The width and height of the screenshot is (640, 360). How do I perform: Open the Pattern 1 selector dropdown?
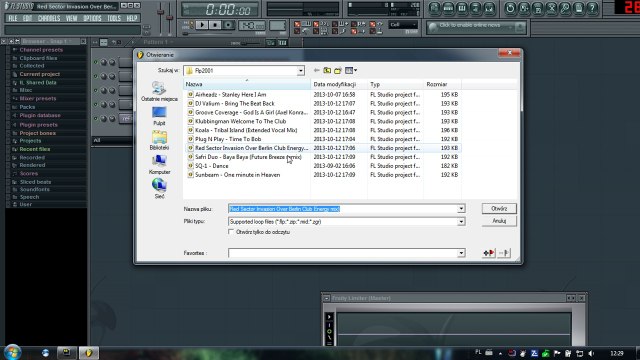coord(158,42)
